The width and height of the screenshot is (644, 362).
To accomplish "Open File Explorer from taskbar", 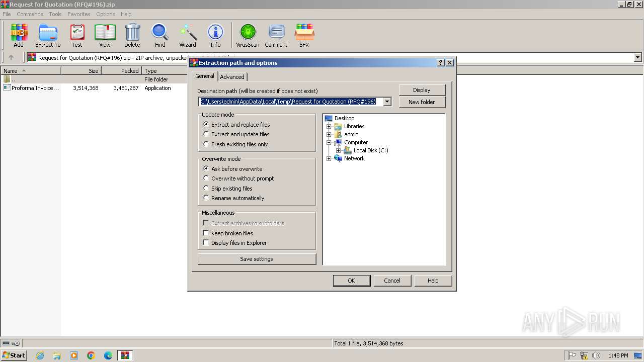I will (x=57, y=355).
